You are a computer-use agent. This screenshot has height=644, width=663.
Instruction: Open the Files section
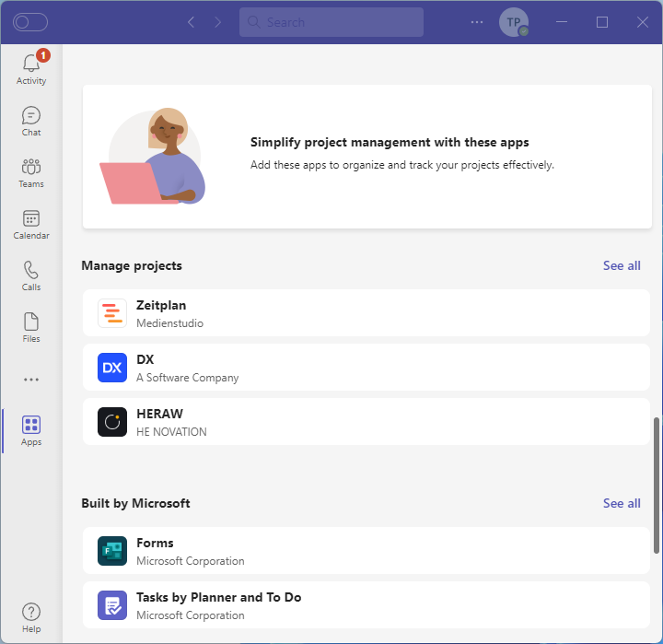[31, 328]
